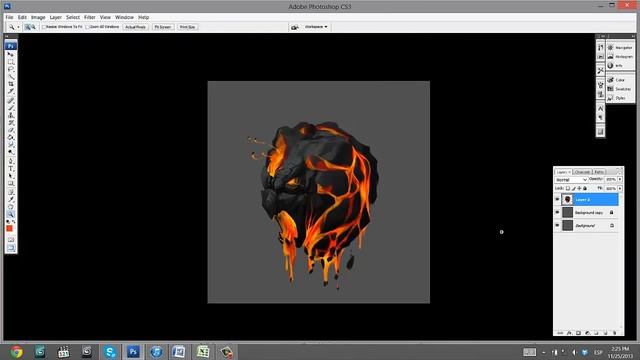Click the Print Size button
This screenshot has width=640, height=360.
(187, 27)
